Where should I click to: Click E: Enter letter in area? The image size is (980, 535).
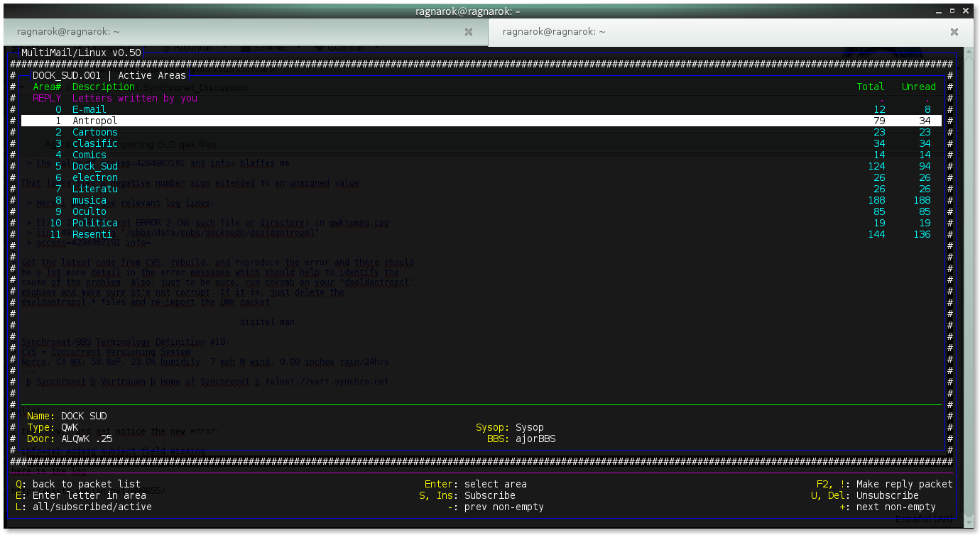pyautogui.click(x=81, y=496)
